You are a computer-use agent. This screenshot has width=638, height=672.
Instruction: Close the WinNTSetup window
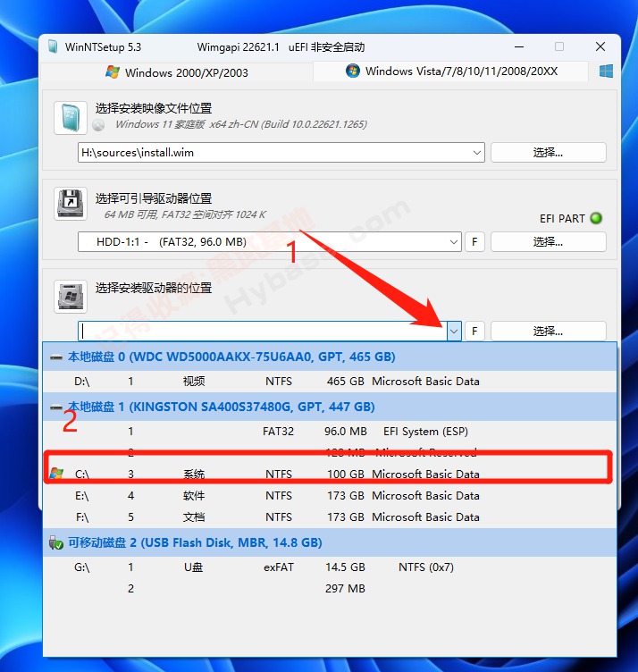pos(600,46)
